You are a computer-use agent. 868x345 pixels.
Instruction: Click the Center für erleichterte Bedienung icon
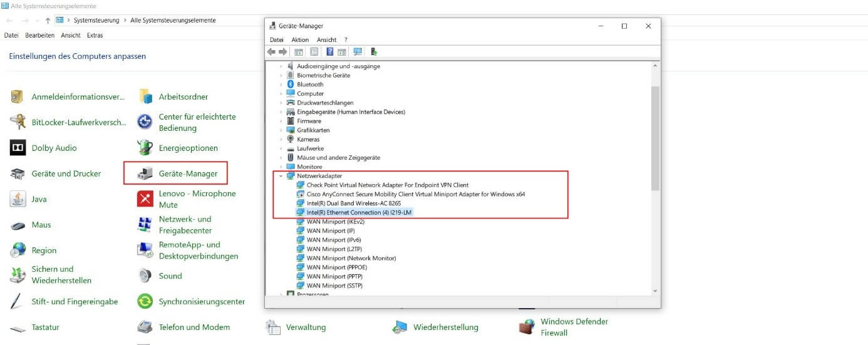145,121
